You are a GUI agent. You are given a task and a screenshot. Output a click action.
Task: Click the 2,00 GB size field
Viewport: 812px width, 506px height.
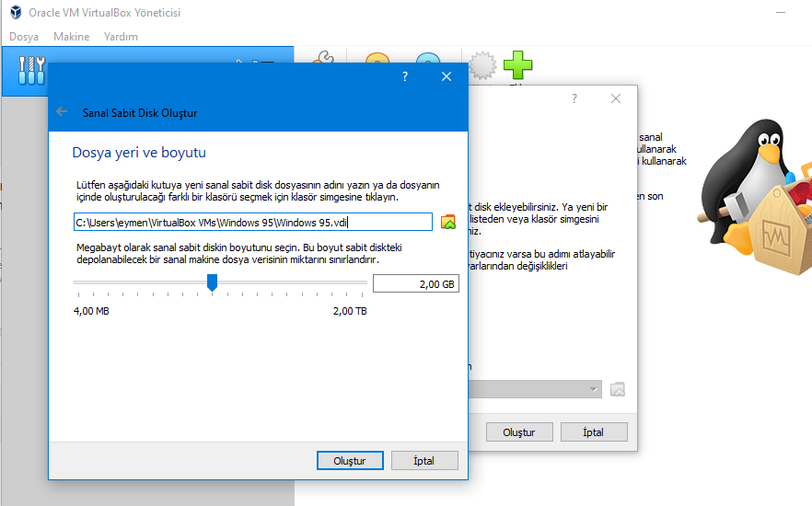pos(416,284)
